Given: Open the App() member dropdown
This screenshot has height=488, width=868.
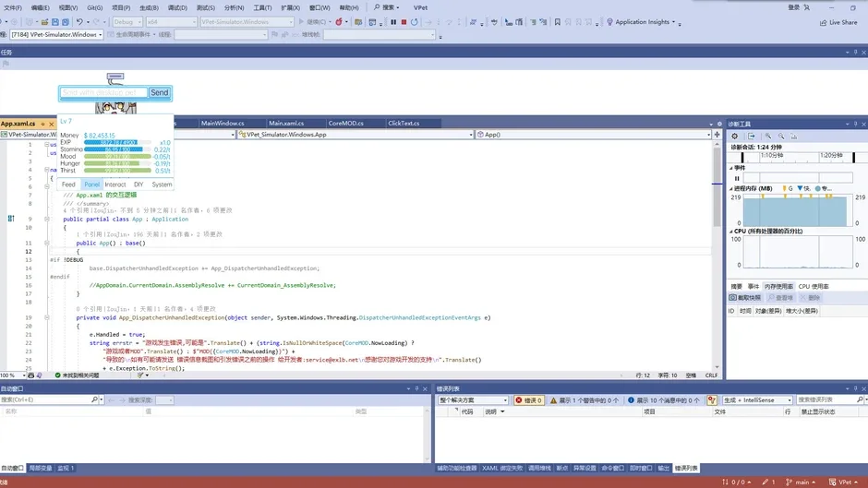Looking at the screenshot, I should click(x=594, y=135).
